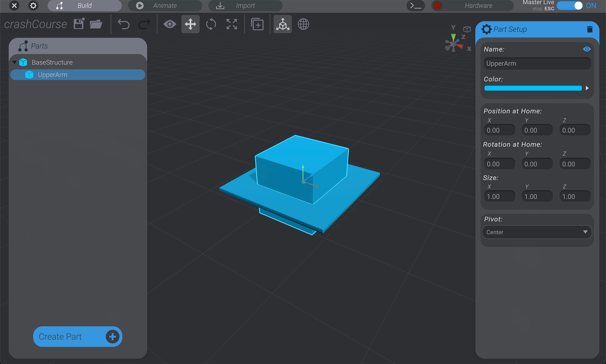The height and width of the screenshot is (364, 606).
Task: Toggle the eye visibility icon in the toolbar
Action: coord(170,24)
